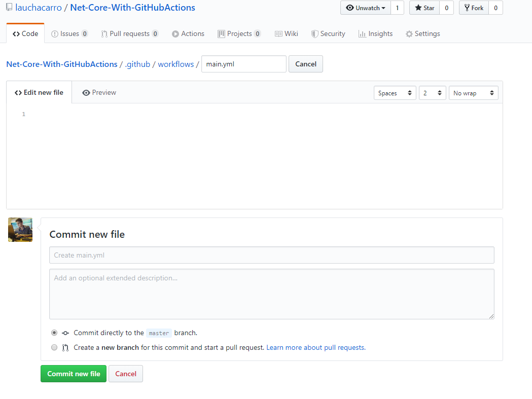Click the Issues exclamation circle icon
Viewport: 532px width, 399px height.
click(x=54, y=34)
